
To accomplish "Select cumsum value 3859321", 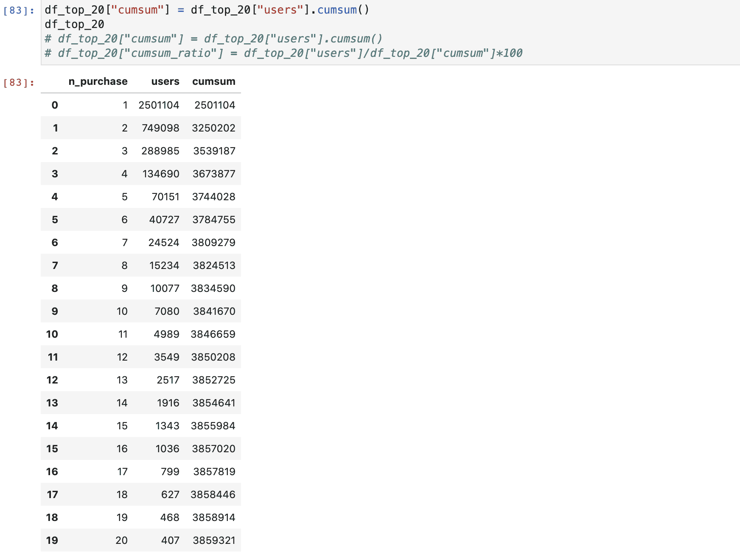I will click(214, 540).
